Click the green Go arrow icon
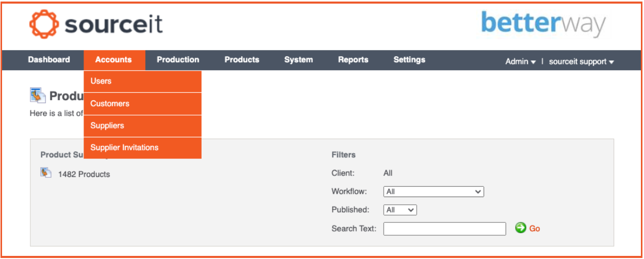This screenshot has width=644, height=259. pyautogui.click(x=520, y=228)
